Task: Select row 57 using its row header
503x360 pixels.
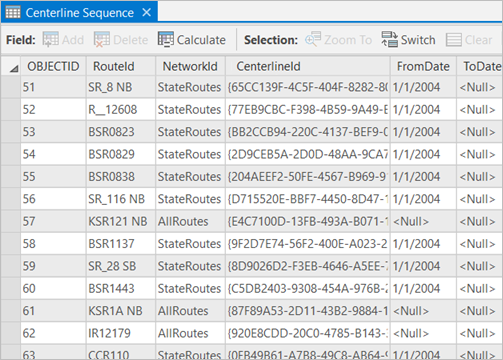Action: (x=11, y=221)
